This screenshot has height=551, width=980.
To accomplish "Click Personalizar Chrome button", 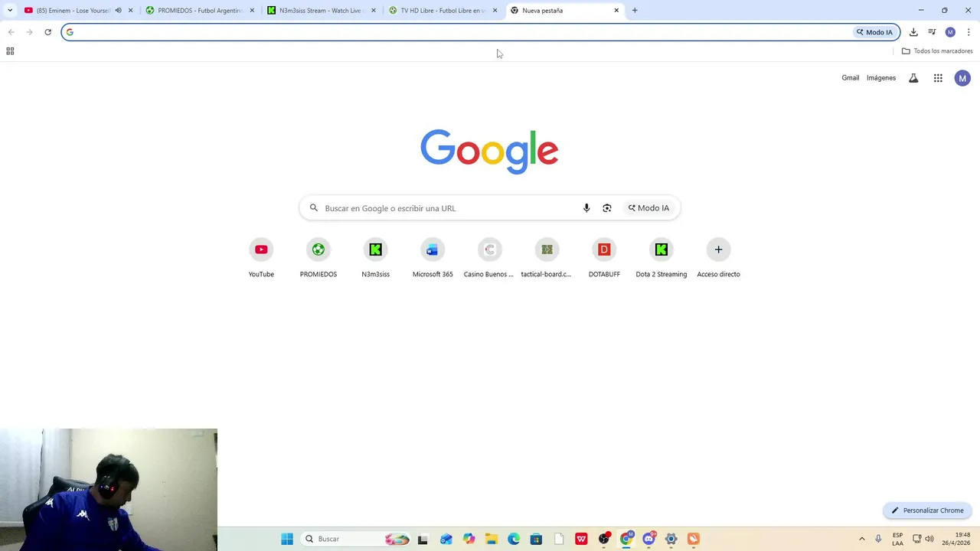I will [927, 510].
